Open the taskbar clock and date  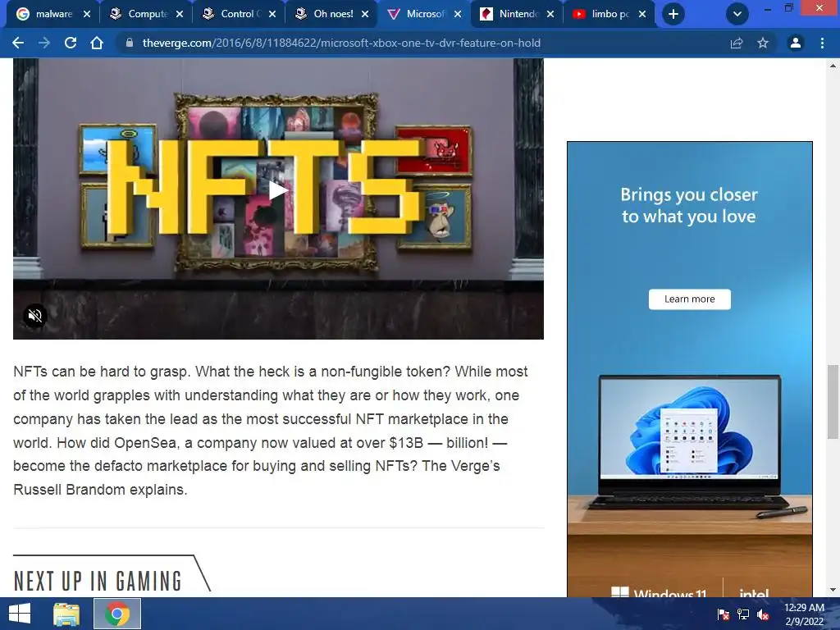tap(804, 614)
